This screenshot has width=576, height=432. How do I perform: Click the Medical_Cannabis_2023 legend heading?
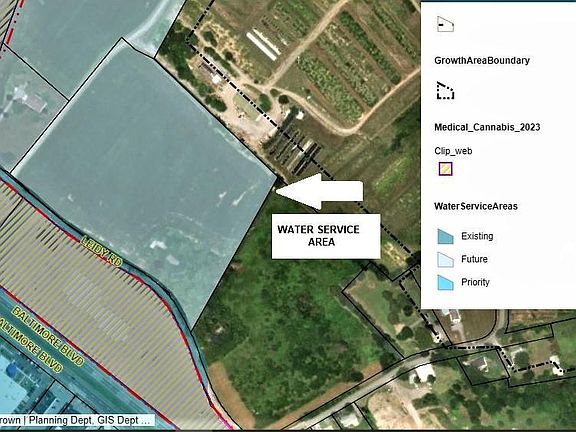point(487,127)
